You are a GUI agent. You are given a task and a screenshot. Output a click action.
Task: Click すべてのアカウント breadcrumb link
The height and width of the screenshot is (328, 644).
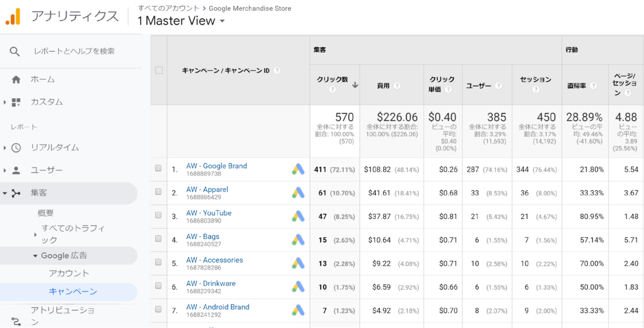169,8
